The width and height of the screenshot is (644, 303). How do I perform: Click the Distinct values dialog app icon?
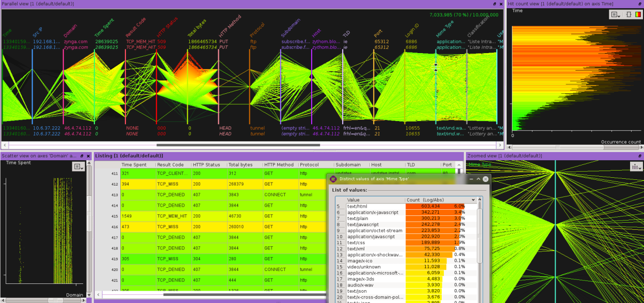tap(333, 179)
